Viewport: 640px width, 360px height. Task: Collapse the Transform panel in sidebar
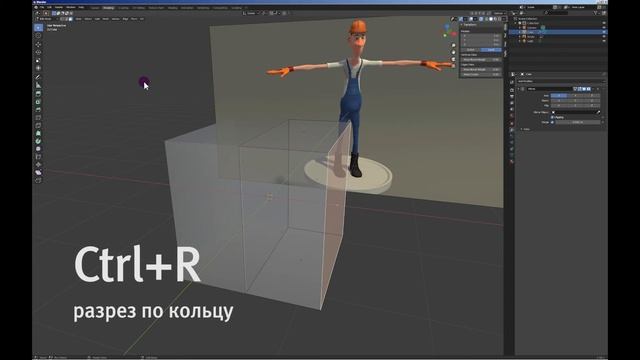coord(462,24)
